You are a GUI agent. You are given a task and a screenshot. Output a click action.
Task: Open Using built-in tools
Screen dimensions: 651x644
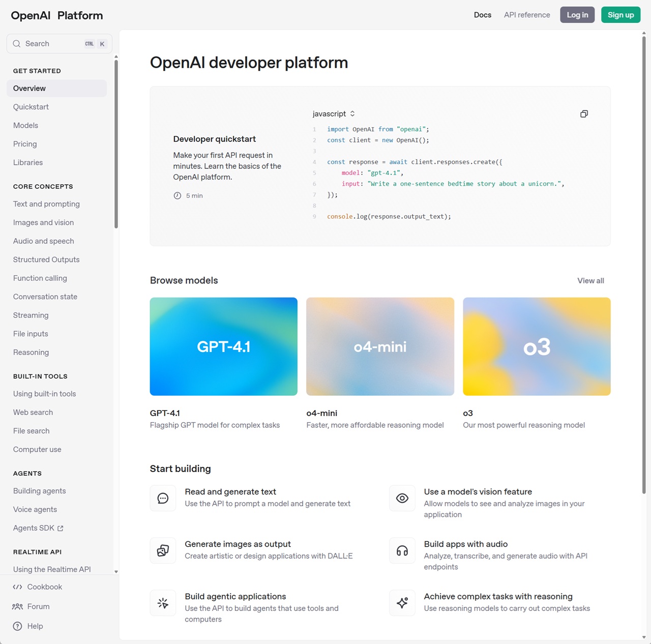tap(44, 394)
